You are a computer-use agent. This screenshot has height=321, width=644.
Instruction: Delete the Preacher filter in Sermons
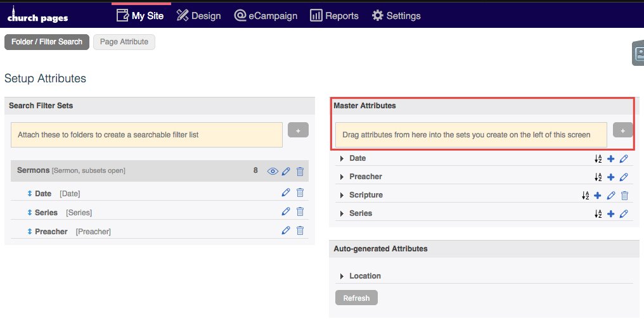tap(300, 230)
